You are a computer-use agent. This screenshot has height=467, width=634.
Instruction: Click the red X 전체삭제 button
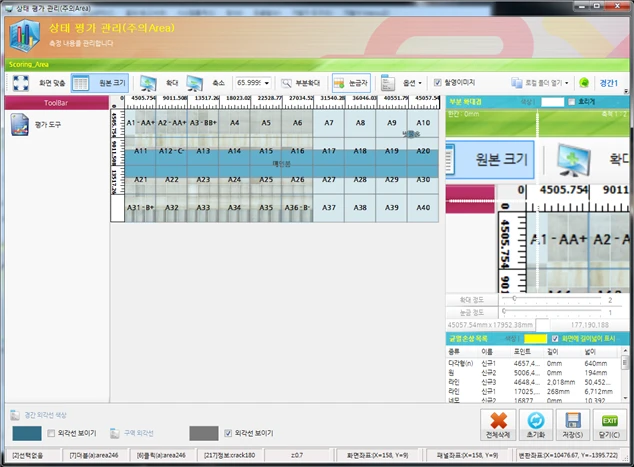coord(498,425)
